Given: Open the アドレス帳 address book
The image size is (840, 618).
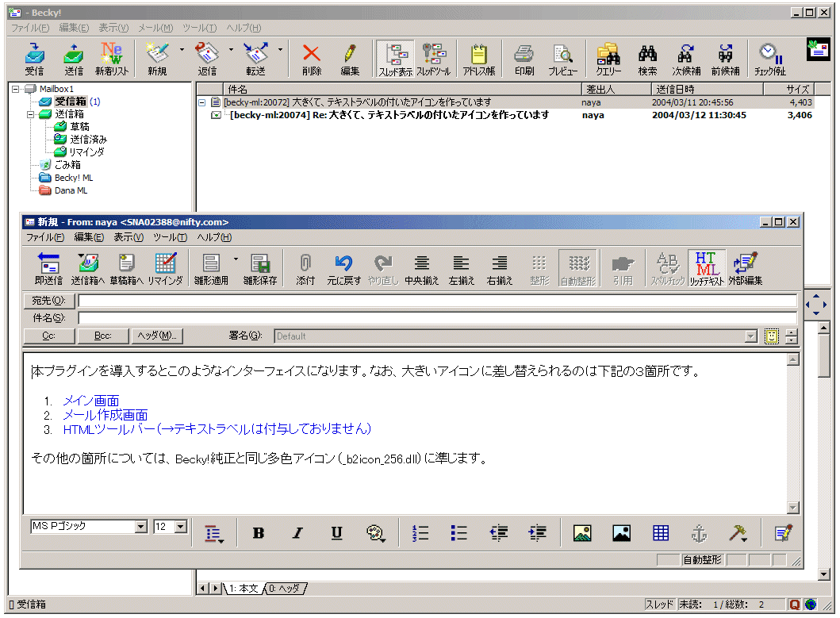Looking at the screenshot, I should coord(479,59).
